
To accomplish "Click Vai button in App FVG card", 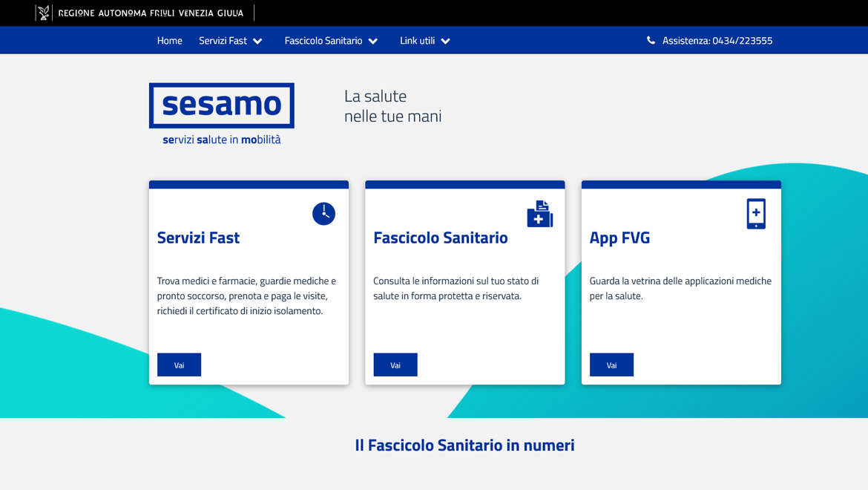I will [x=611, y=365].
